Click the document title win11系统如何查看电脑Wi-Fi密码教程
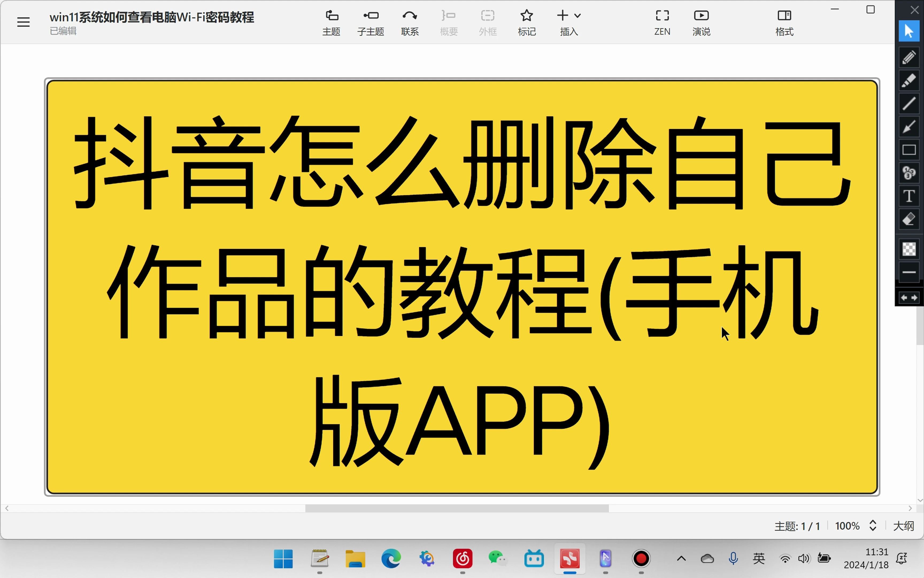 pyautogui.click(x=152, y=17)
